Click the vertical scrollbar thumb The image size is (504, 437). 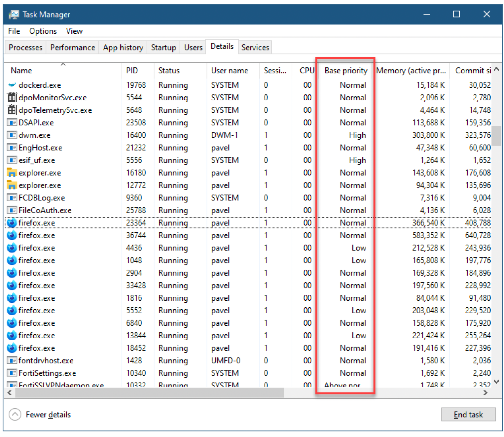coord(496,136)
